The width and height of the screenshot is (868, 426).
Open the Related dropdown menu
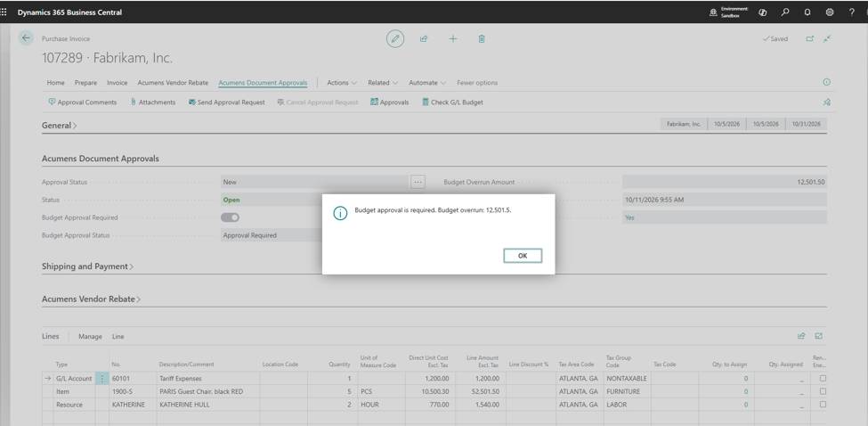click(x=383, y=83)
